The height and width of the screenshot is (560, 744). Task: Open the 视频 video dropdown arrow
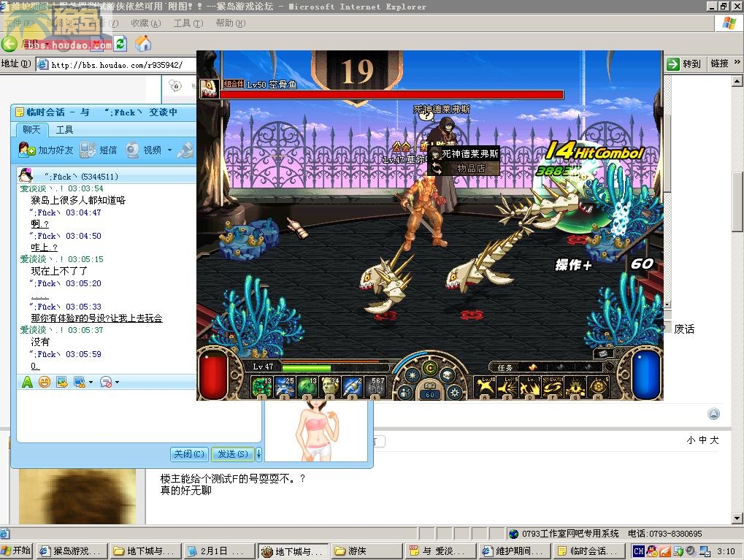click(x=169, y=150)
